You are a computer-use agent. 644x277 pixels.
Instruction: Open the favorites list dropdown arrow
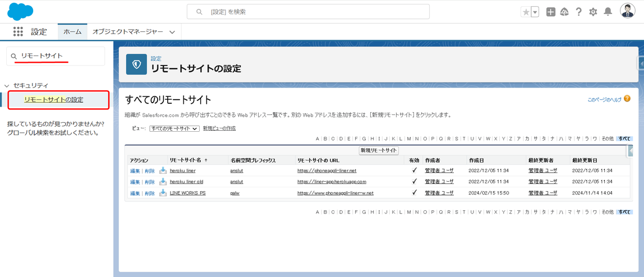[535, 12]
